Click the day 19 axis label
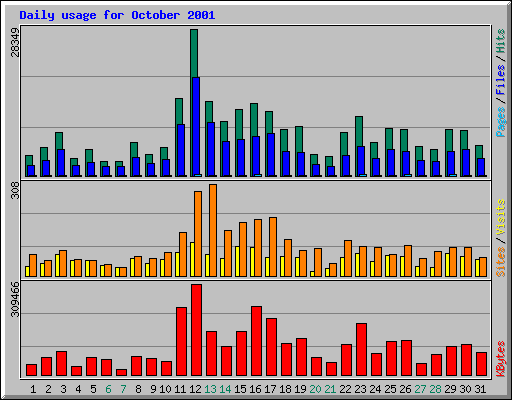Image resolution: width=512 pixels, height=400 pixels. 300,389
